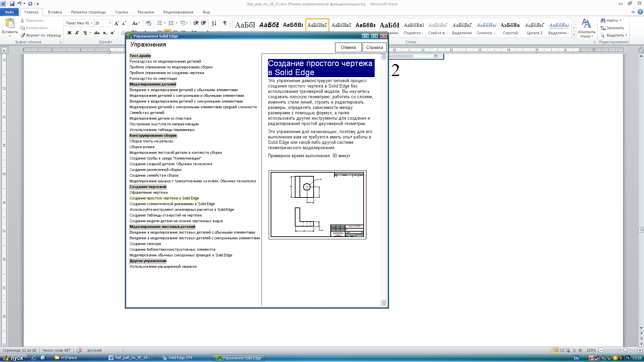Expand the Styles gallery More arrow
The height and width of the screenshot is (362, 644).
574,35
